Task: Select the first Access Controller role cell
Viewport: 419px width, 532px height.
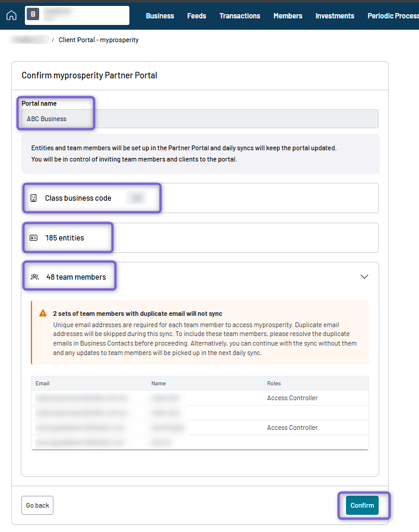Action: coord(292,398)
